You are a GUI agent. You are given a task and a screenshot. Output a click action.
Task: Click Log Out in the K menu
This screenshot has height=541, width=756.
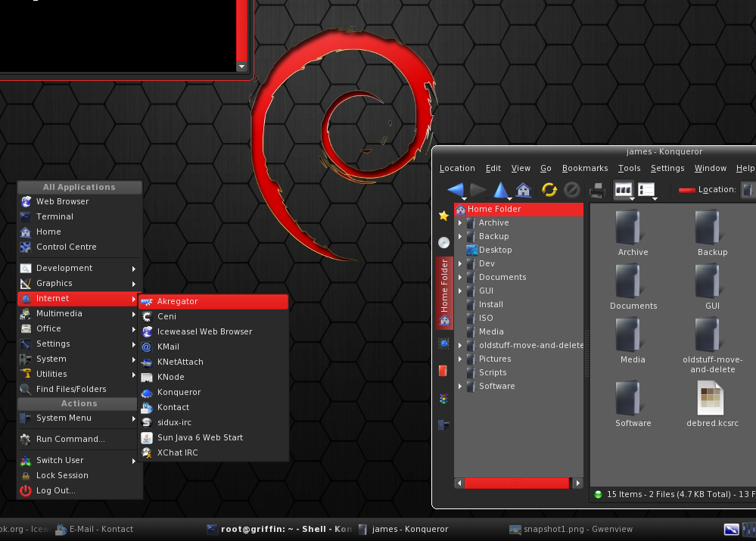(79, 490)
